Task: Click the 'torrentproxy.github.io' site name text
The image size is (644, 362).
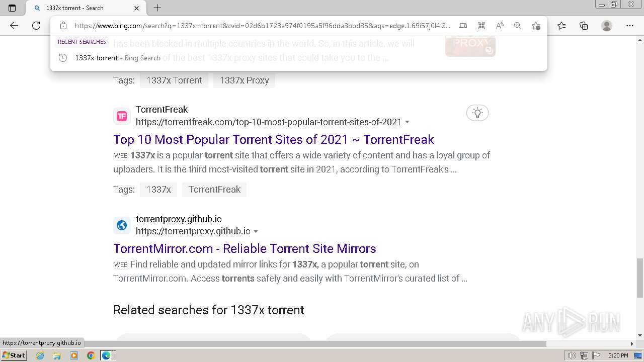Action: pos(179,219)
